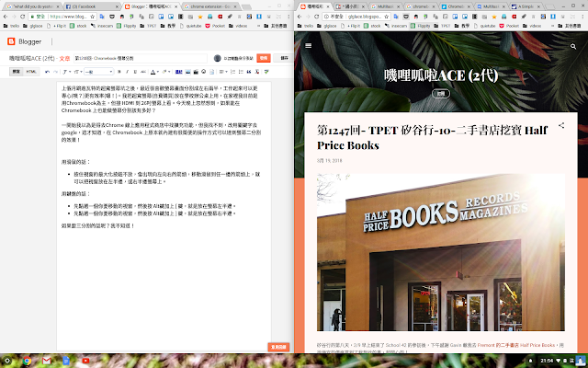Launch Google Docs from the shelf
Screen dimensions: 588x368
tap(66, 361)
